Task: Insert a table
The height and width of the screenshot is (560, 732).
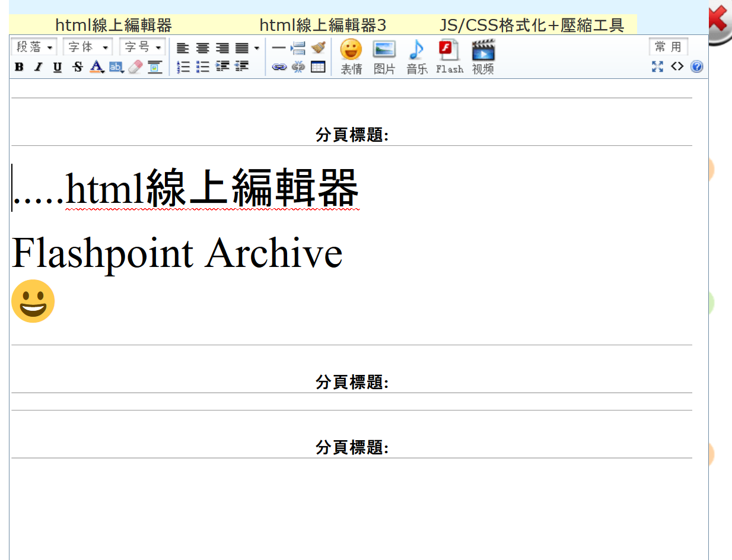Action: point(319,67)
